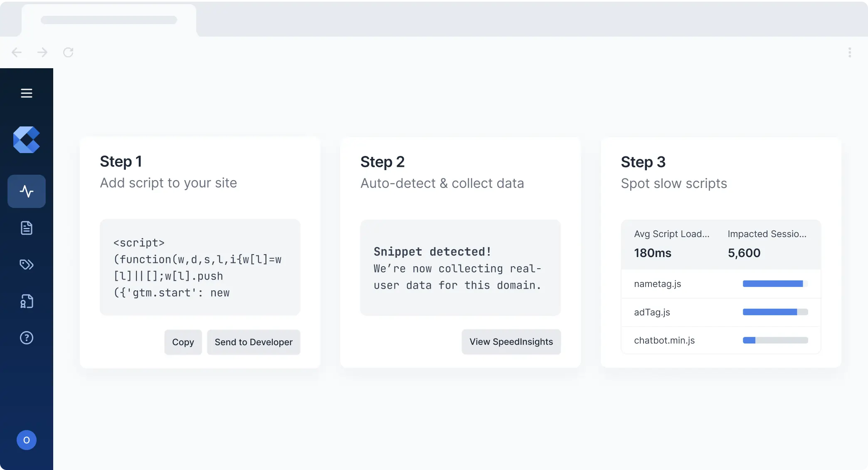Open the help question mark icon
This screenshot has width=868, height=470.
coord(27,338)
